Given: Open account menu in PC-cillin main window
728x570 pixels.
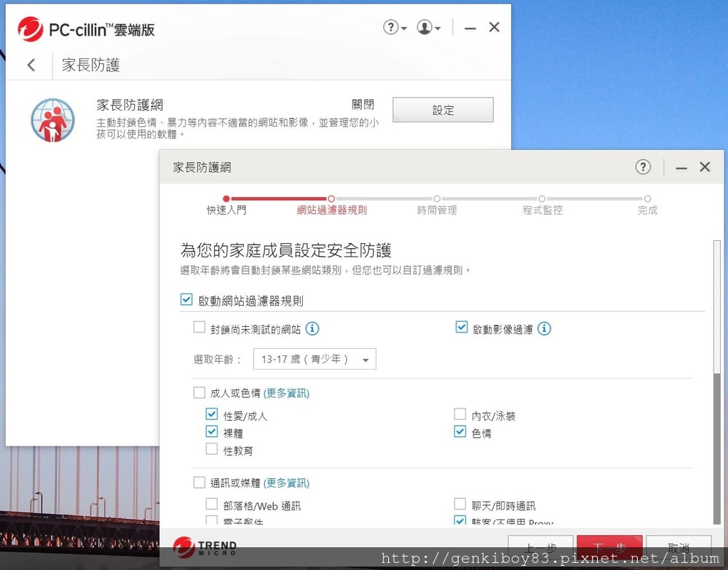Looking at the screenshot, I should (x=429, y=28).
